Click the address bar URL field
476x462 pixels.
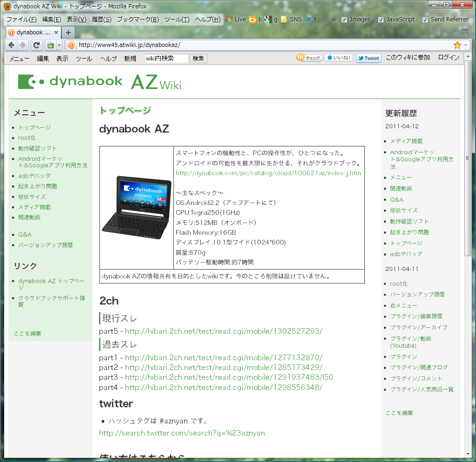tap(264, 45)
